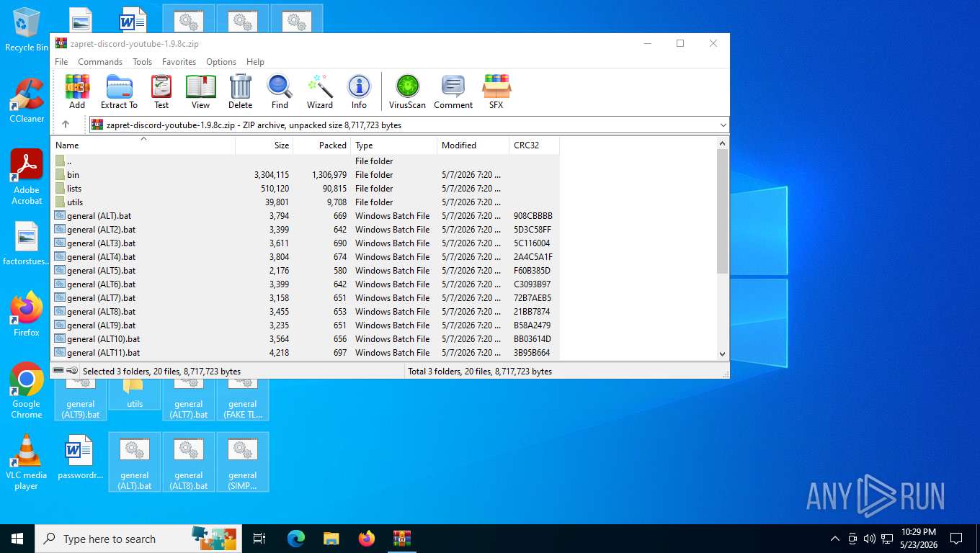Screen dimensions: 980x553
Task: Open the Commands menu
Action: click(x=100, y=62)
